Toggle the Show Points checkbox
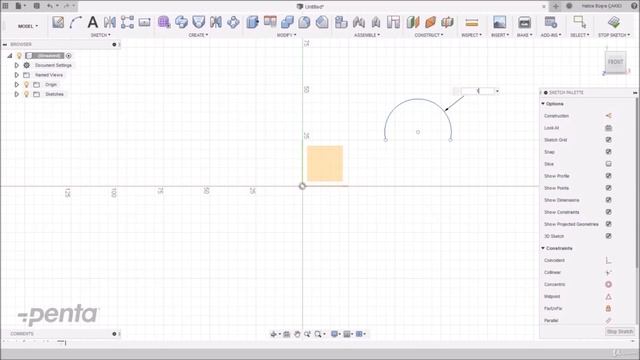 [x=608, y=188]
